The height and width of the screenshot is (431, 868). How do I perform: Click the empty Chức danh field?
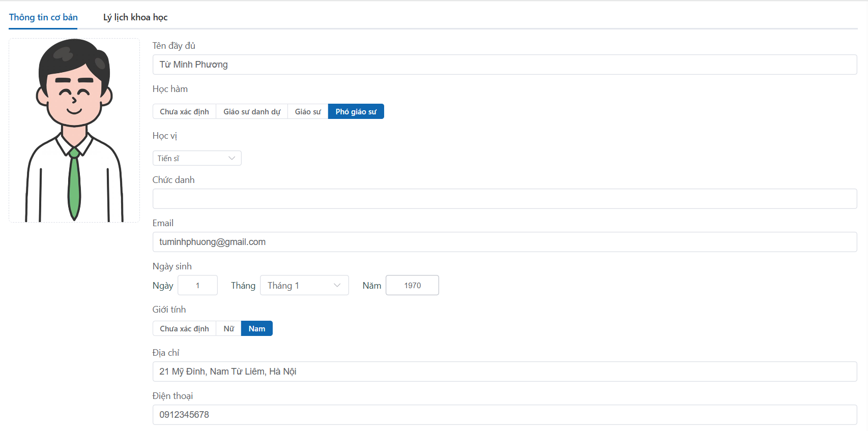[504, 199]
